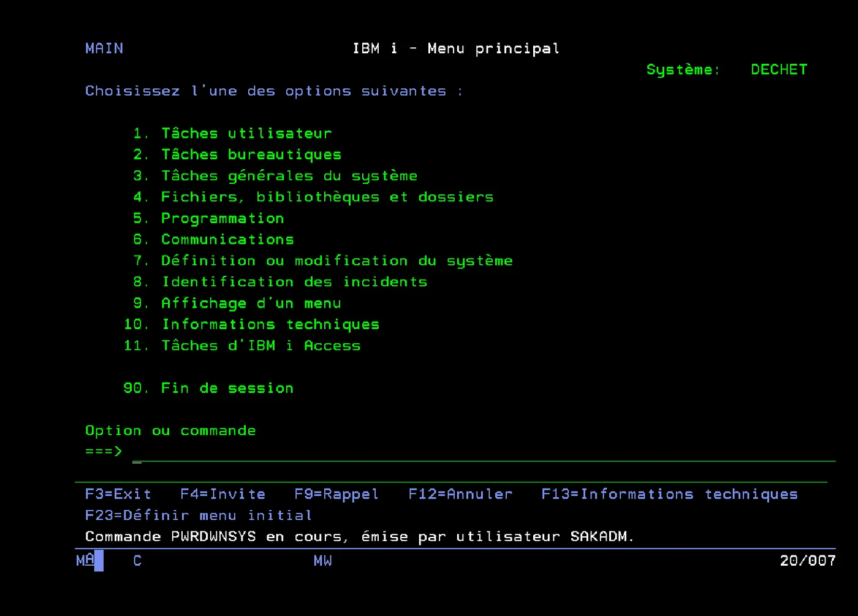Screen dimensions: 858x616
Task: Open Fichiers, bibliothèques et dossiers
Action: coord(313,197)
